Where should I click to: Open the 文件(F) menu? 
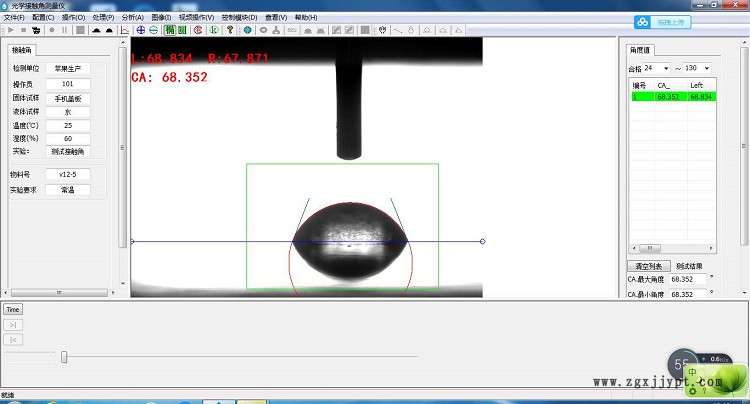pyautogui.click(x=14, y=18)
